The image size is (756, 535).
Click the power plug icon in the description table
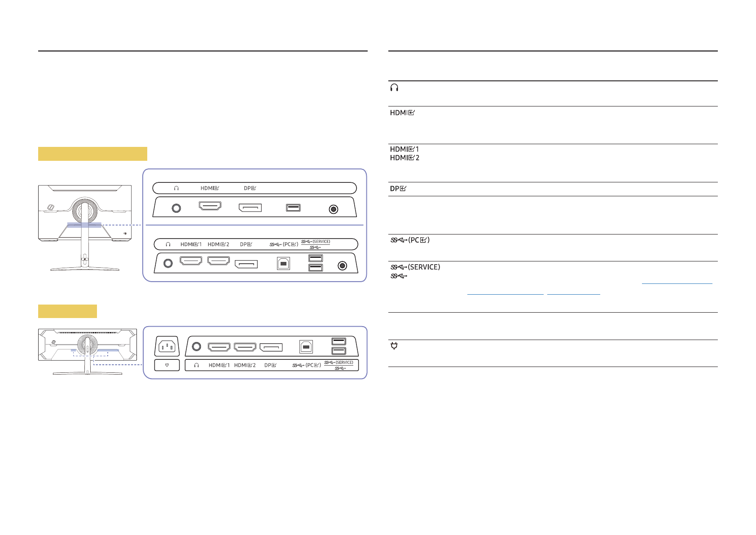(x=394, y=346)
